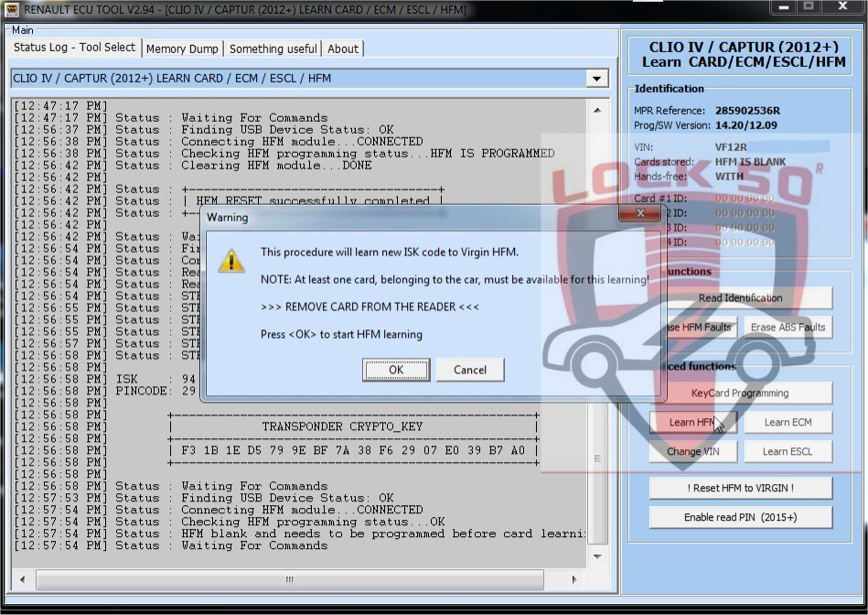Click the log's vertical scrollbar down arrow
Image resolution: width=868 pixels, height=615 pixels.
tap(598, 556)
